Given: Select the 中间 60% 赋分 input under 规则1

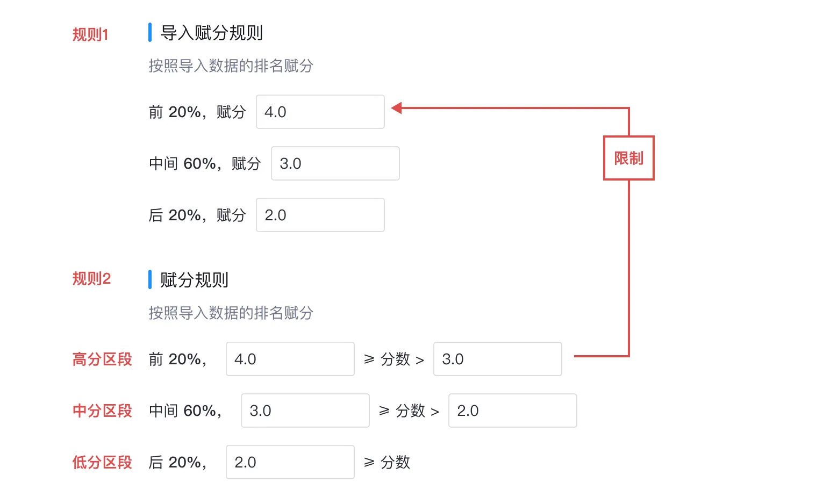Looking at the screenshot, I should tap(335, 163).
